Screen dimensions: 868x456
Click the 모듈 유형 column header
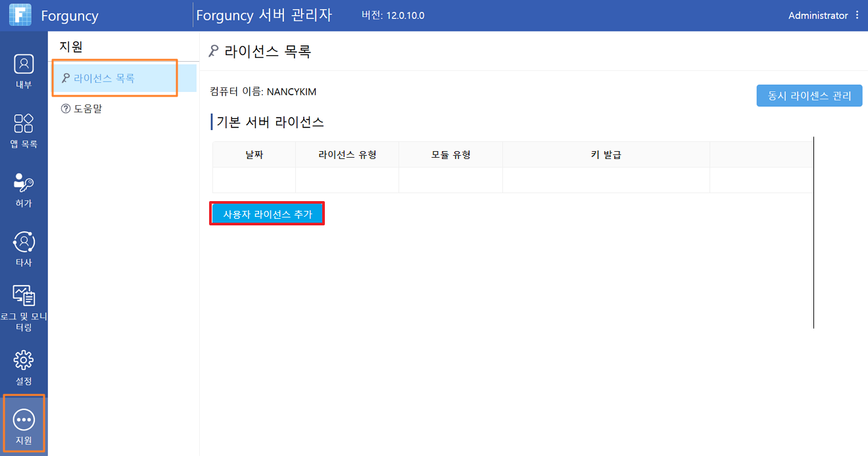click(451, 154)
